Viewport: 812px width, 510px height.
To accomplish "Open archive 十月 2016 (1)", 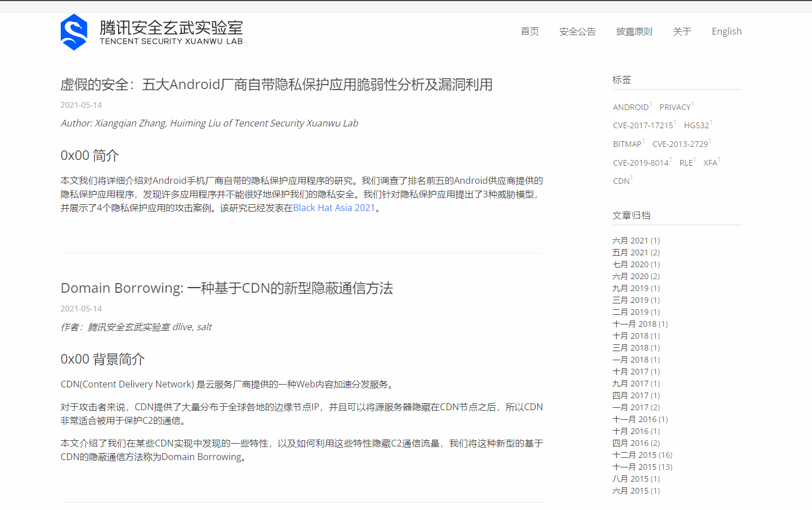I will pos(636,431).
